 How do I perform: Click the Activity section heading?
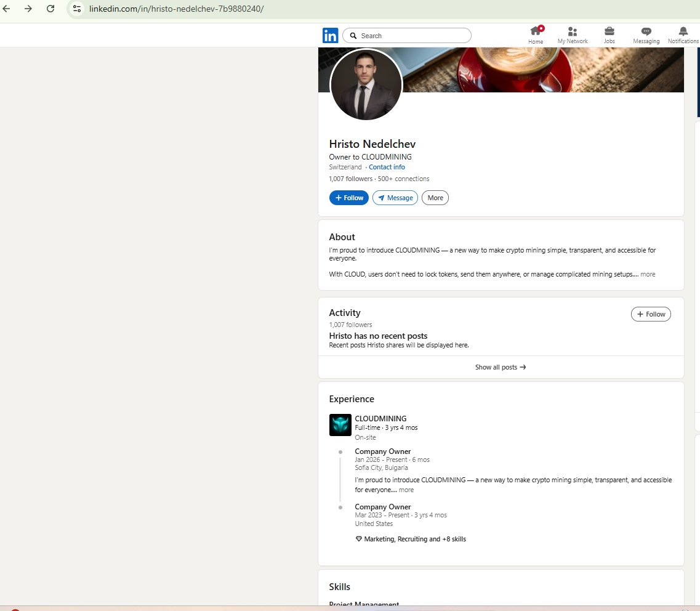[x=345, y=313]
